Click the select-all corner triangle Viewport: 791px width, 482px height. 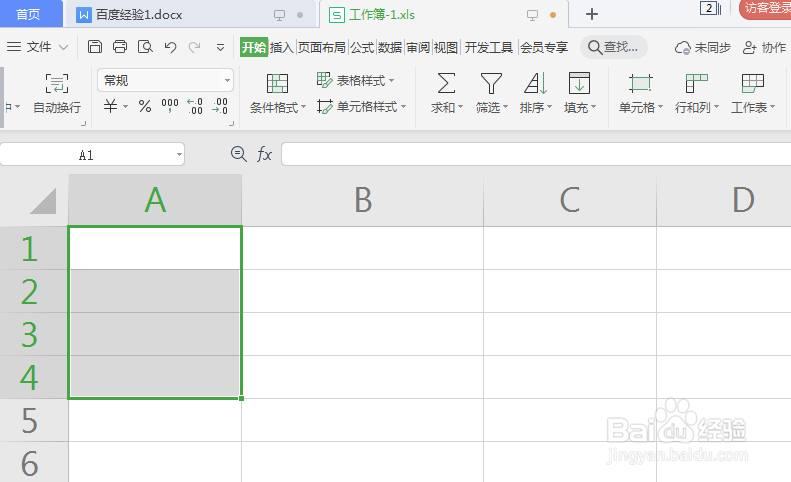click(43, 201)
